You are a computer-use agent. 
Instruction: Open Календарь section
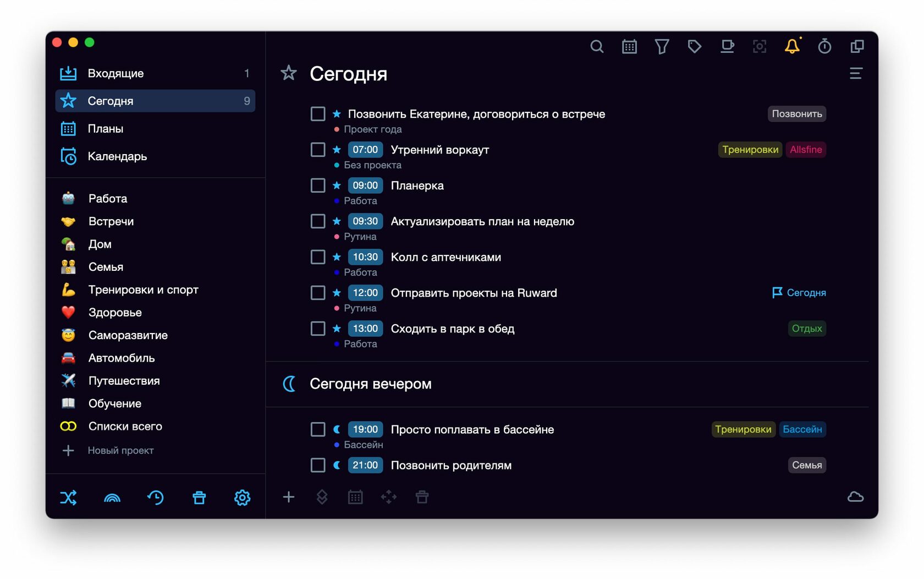(x=155, y=156)
